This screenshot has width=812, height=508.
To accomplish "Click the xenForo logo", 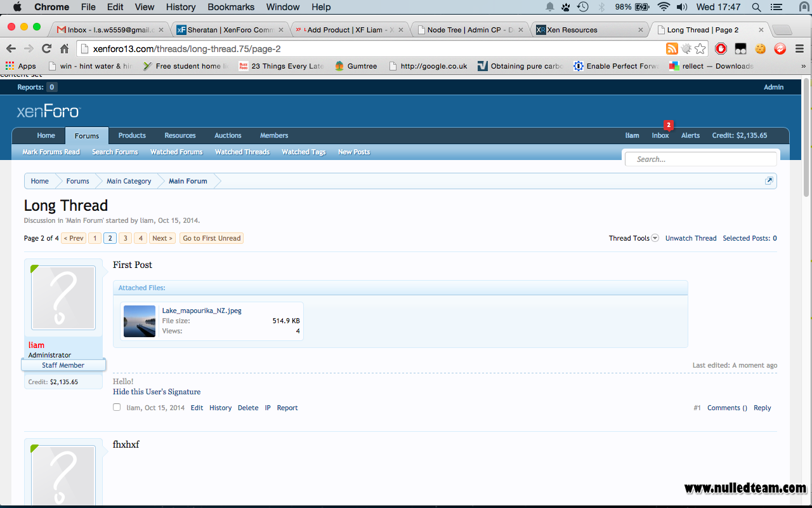I will (x=48, y=112).
